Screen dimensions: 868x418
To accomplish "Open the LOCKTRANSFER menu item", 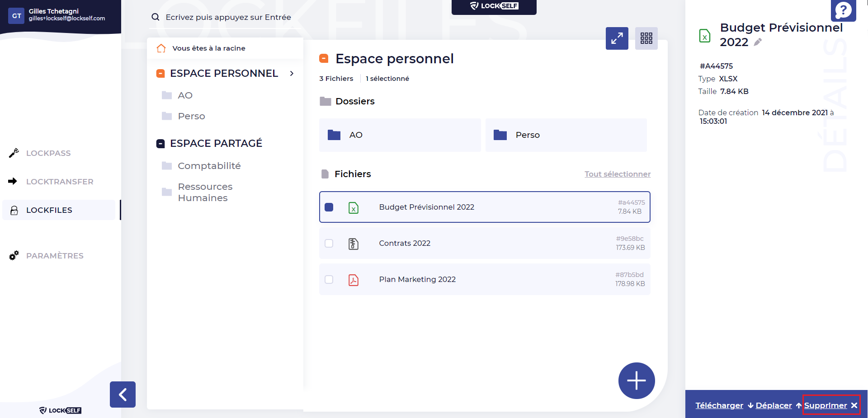I will click(60, 182).
